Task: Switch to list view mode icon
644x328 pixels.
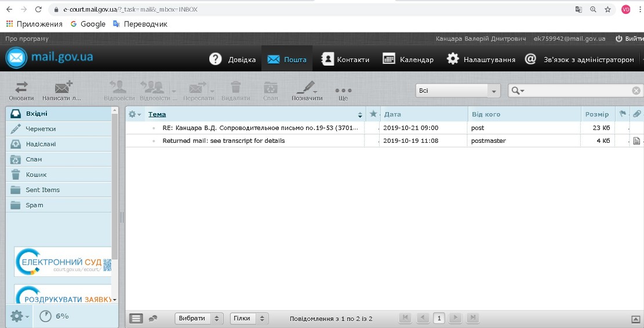Action: click(x=136, y=318)
